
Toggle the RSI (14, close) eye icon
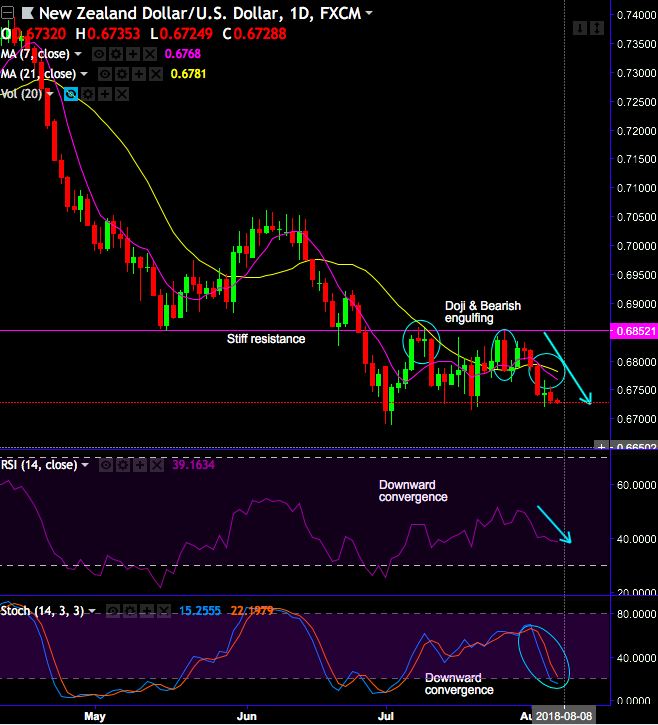pyautogui.click(x=106, y=465)
